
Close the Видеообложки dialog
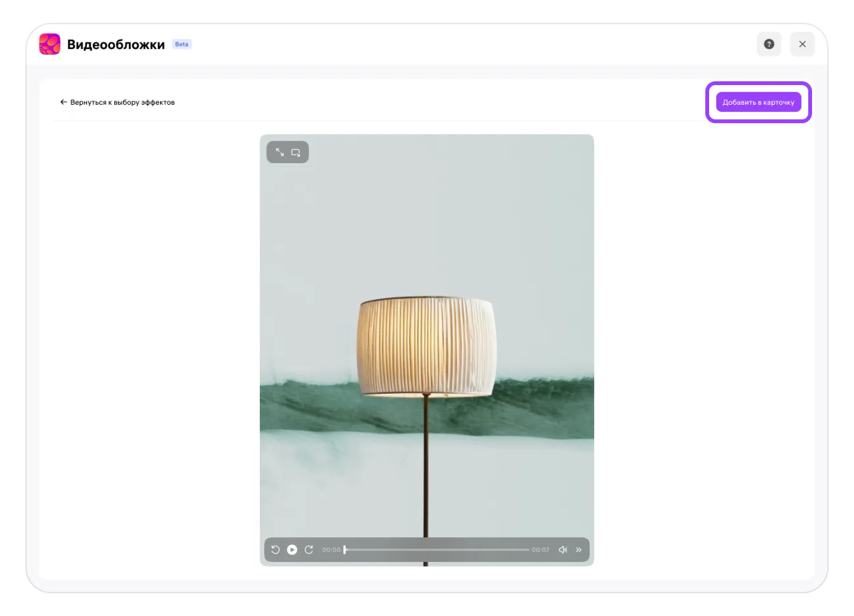[802, 44]
